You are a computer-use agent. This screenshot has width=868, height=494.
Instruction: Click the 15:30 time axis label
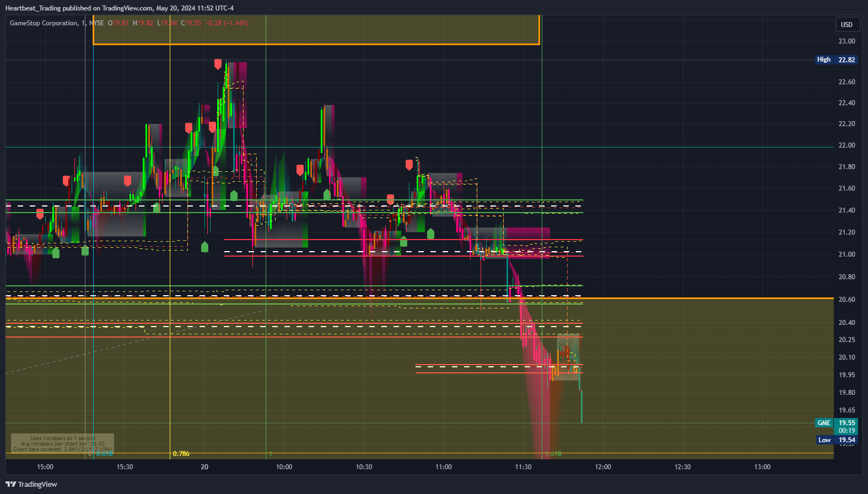[x=125, y=467]
